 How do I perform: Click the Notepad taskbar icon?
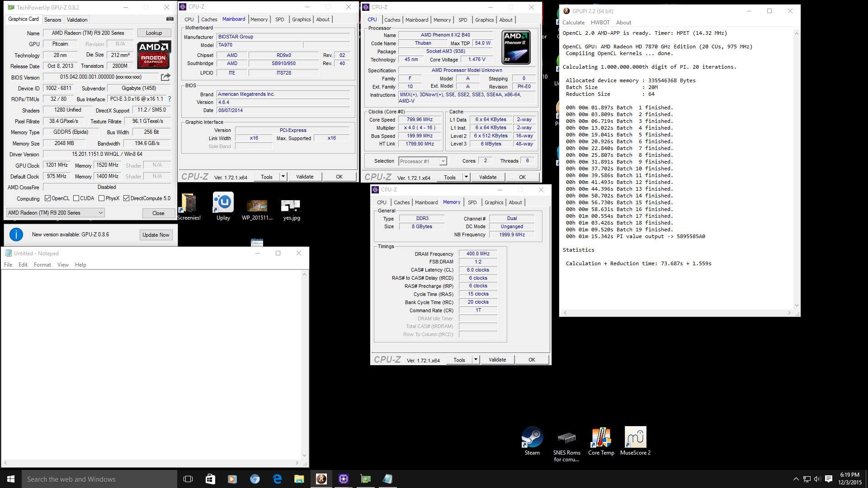pos(388,479)
